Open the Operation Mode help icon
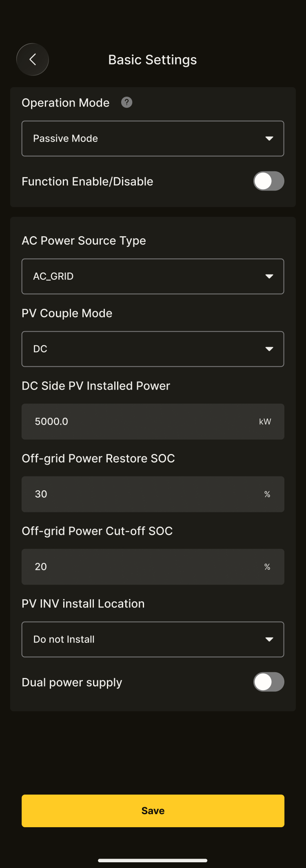The image size is (306, 868). click(x=127, y=102)
